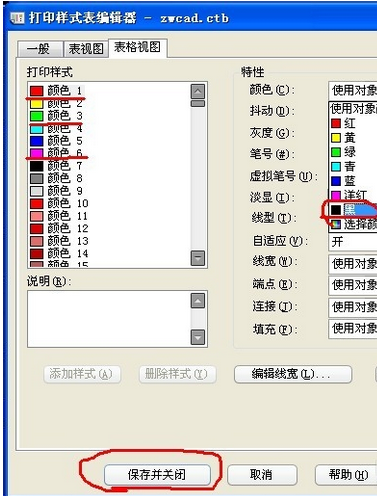Choose 蓝 in the color dropdown list
Viewport: 377px width, 496px height.
353,181
